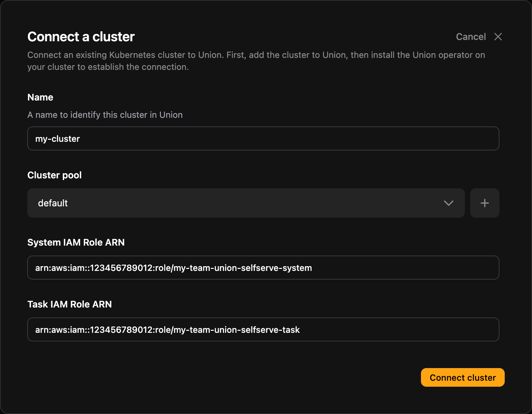The height and width of the screenshot is (414, 532).
Task: Click the 'System IAM Role ARN' label
Action: (76, 242)
